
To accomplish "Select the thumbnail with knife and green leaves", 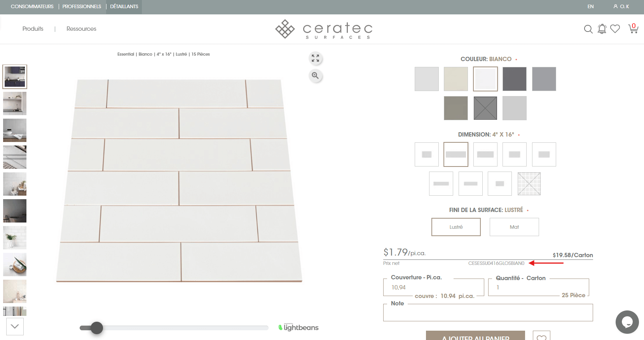I will pyautogui.click(x=15, y=265).
